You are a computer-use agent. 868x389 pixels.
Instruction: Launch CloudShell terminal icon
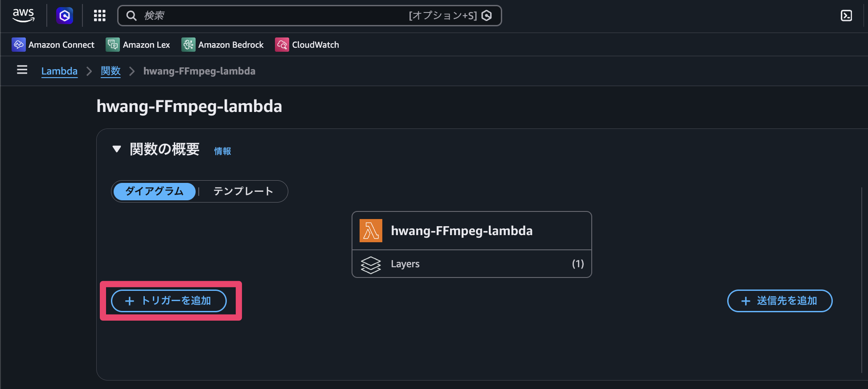846,16
